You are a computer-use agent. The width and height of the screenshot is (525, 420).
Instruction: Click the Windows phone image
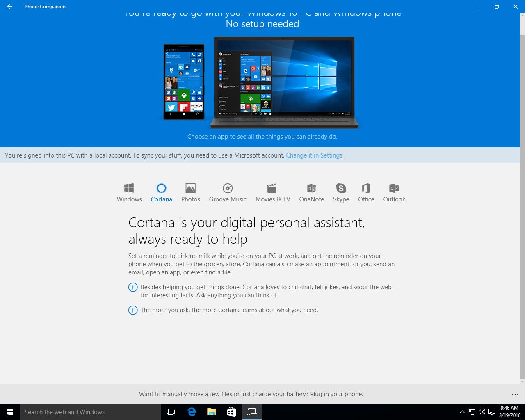(x=184, y=82)
